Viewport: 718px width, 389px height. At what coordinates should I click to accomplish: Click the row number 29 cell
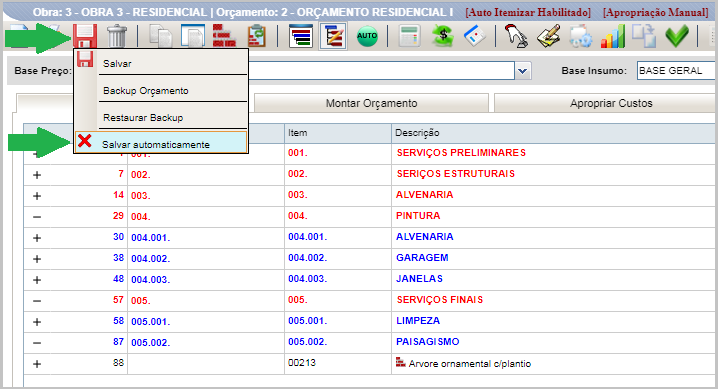tap(118, 216)
